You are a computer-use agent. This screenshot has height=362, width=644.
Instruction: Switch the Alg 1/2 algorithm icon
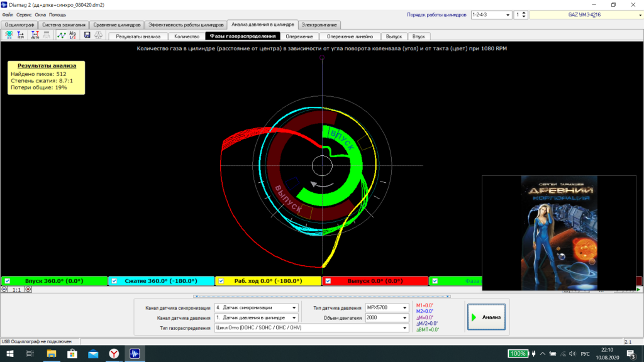click(x=73, y=35)
